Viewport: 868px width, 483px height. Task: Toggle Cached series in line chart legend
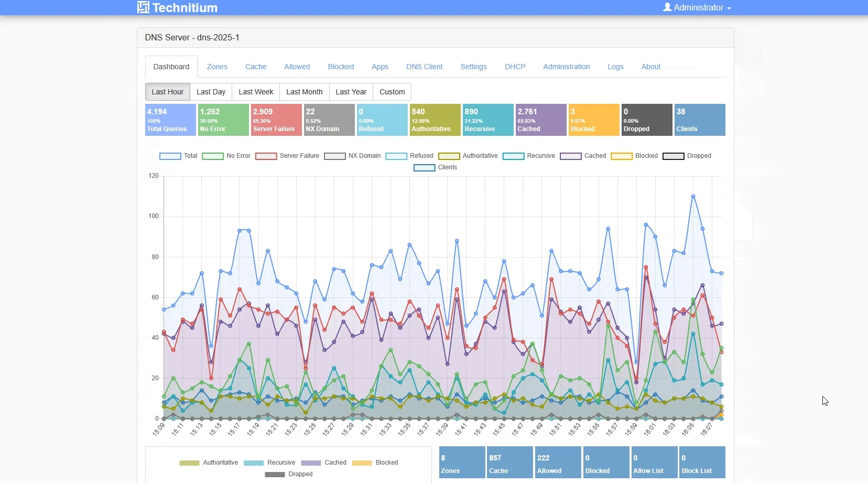[583, 156]
